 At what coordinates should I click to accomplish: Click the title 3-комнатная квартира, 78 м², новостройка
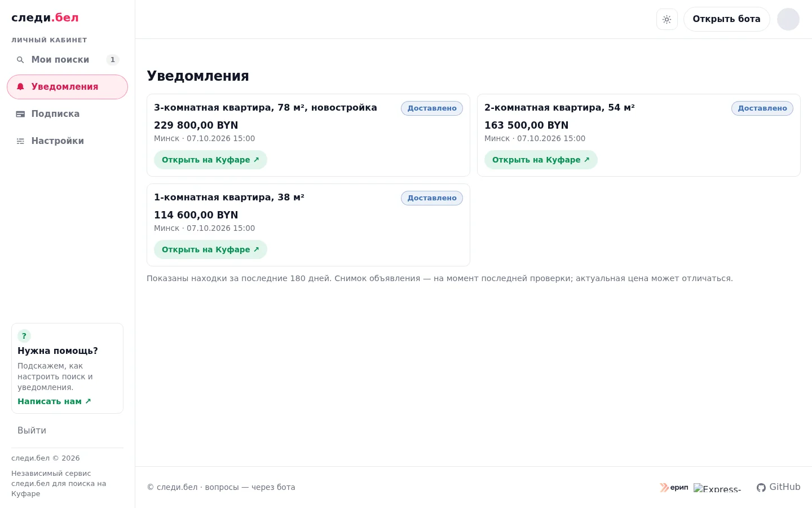pyautogui.click(x=266, y=108)
